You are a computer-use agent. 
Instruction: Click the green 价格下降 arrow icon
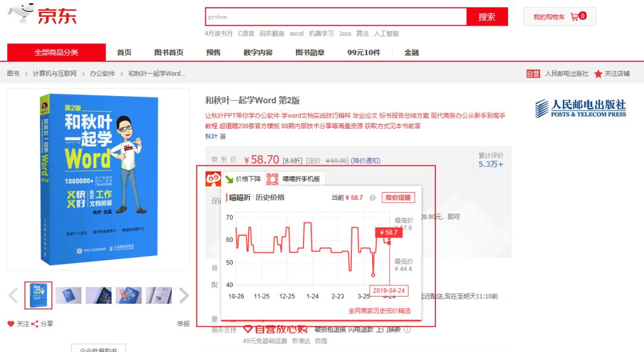click(230, 178)
